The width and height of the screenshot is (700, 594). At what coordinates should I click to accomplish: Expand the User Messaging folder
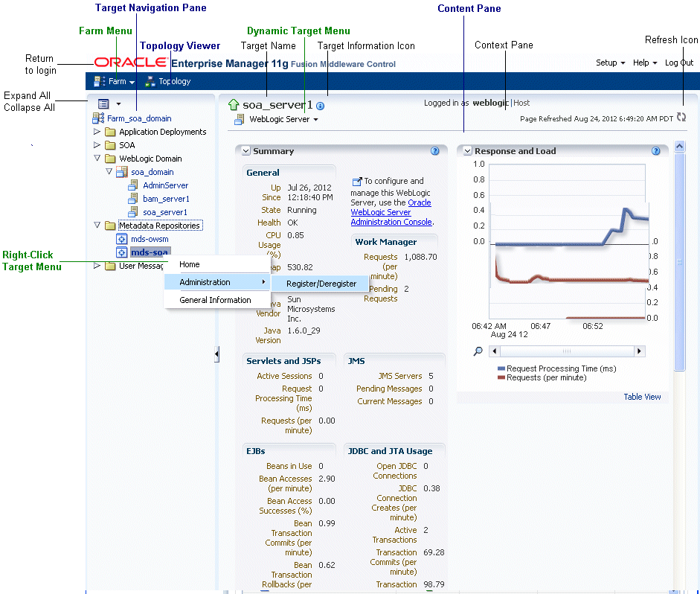(97, 266)
